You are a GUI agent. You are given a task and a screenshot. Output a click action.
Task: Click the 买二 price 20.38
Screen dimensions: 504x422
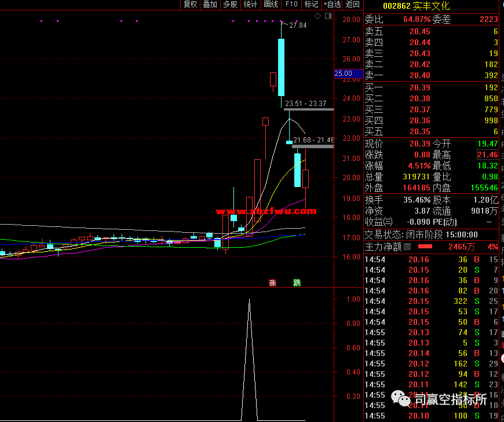(x=420, y=98)
